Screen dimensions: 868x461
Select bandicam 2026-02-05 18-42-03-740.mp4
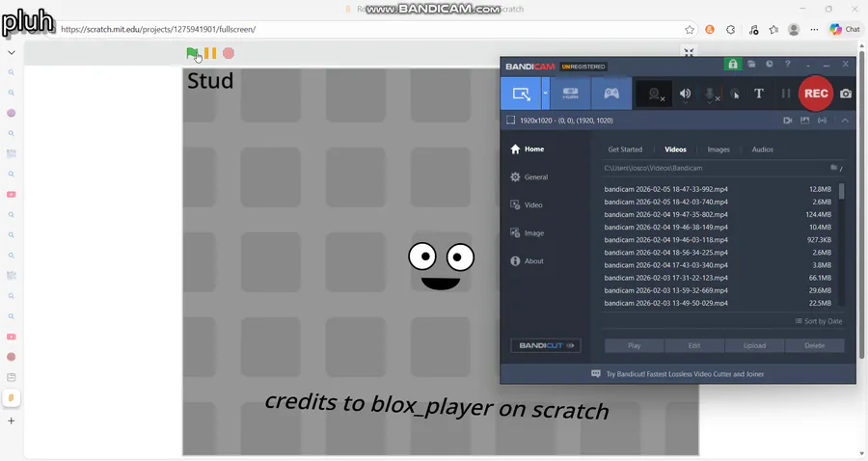718,202
